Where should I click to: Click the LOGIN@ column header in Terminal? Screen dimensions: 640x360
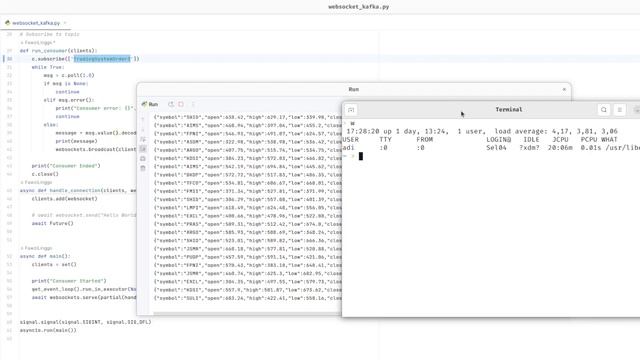pos(498,140)
